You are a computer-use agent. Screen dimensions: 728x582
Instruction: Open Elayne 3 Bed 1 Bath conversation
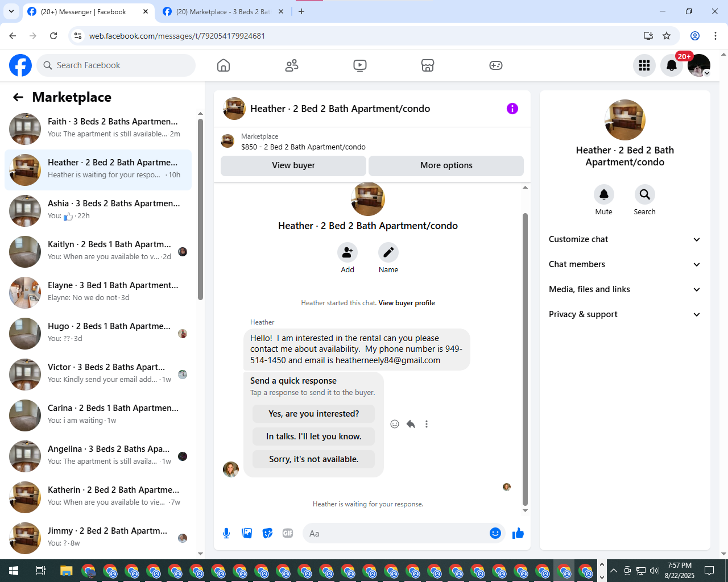98,293
